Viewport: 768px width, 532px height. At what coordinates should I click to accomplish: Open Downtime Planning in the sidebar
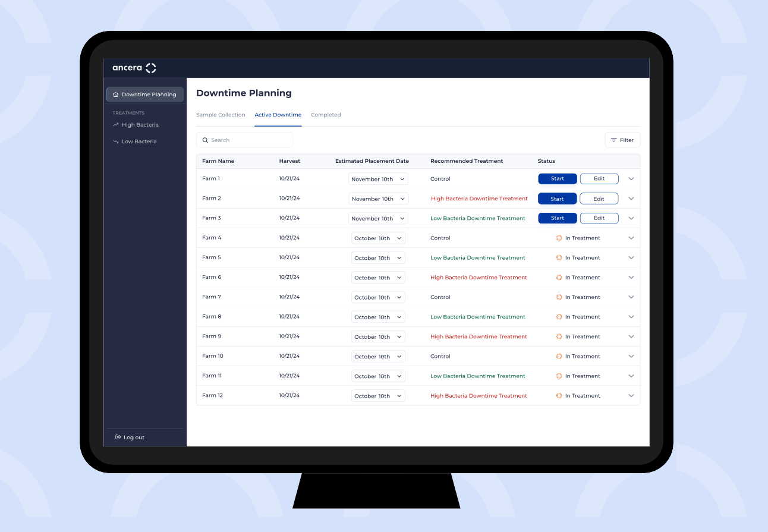[x=145, y=95]
